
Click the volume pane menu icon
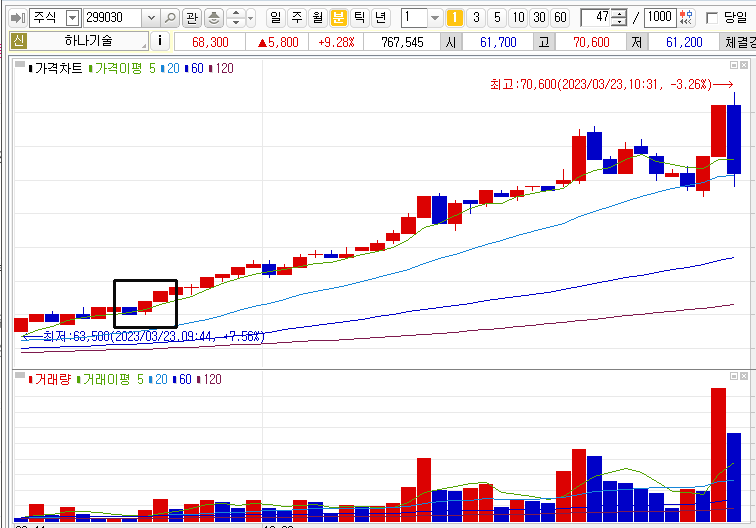(19, 375)
